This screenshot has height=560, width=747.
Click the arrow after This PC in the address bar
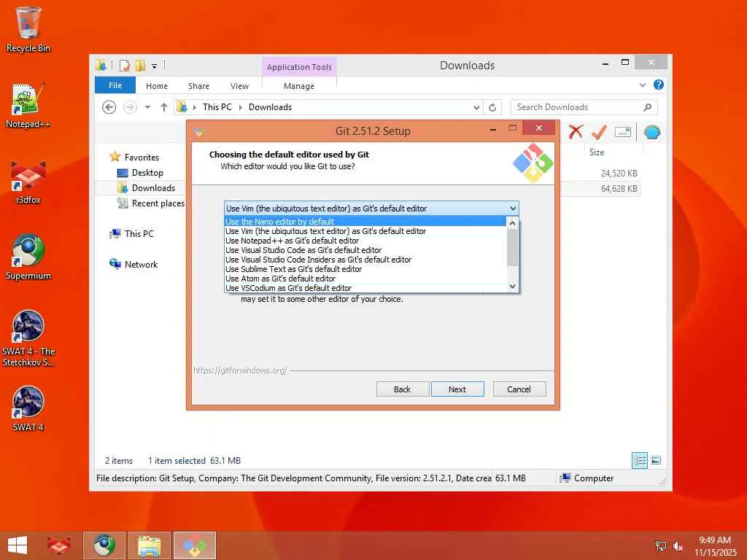240,108
